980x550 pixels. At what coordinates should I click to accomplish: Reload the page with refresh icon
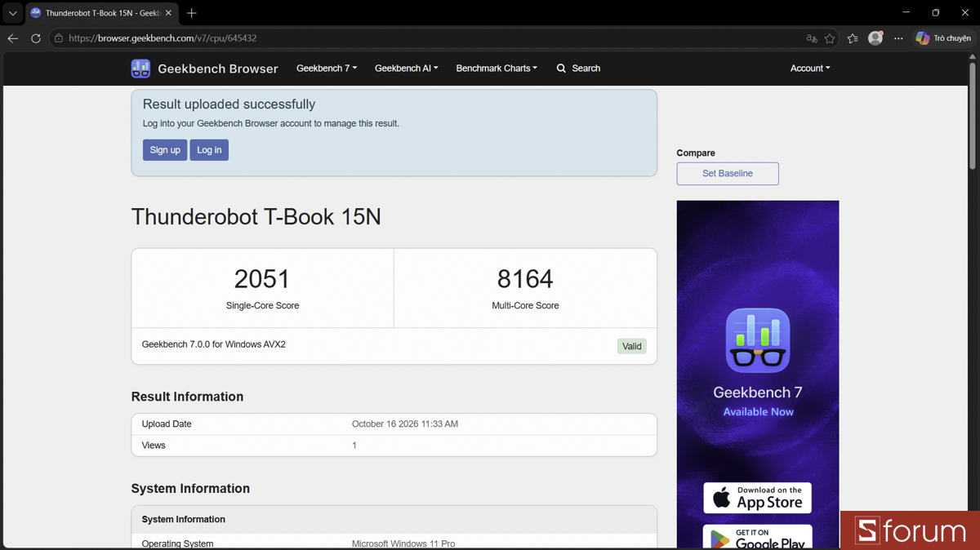36,38
